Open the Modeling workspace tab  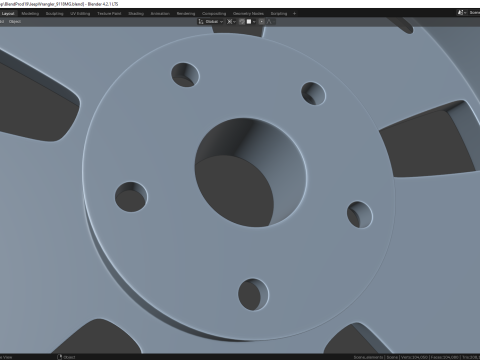30,14
